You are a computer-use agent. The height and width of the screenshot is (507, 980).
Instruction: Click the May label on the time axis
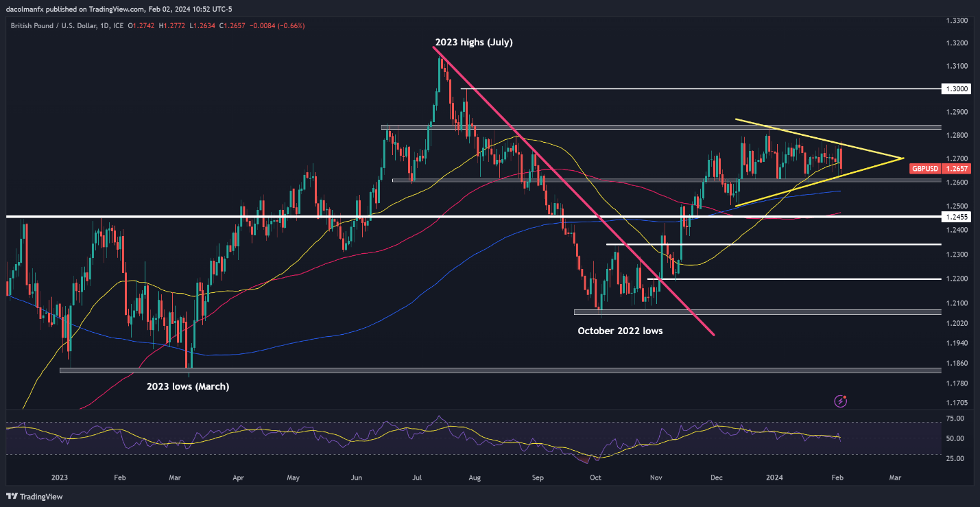click(x=293, y=477)
